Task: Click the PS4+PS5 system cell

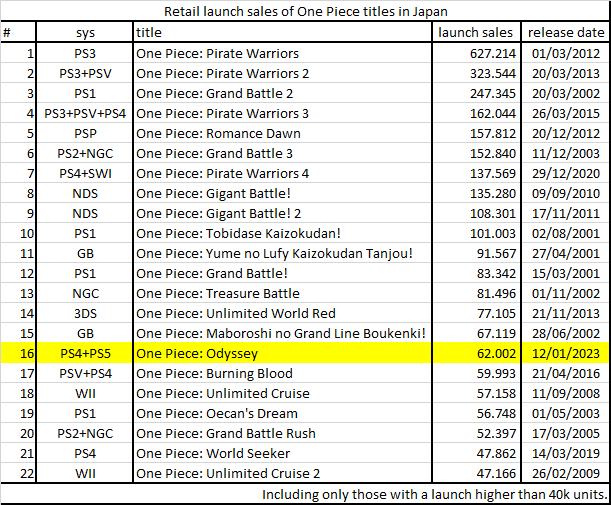Action: coord(85,353)
